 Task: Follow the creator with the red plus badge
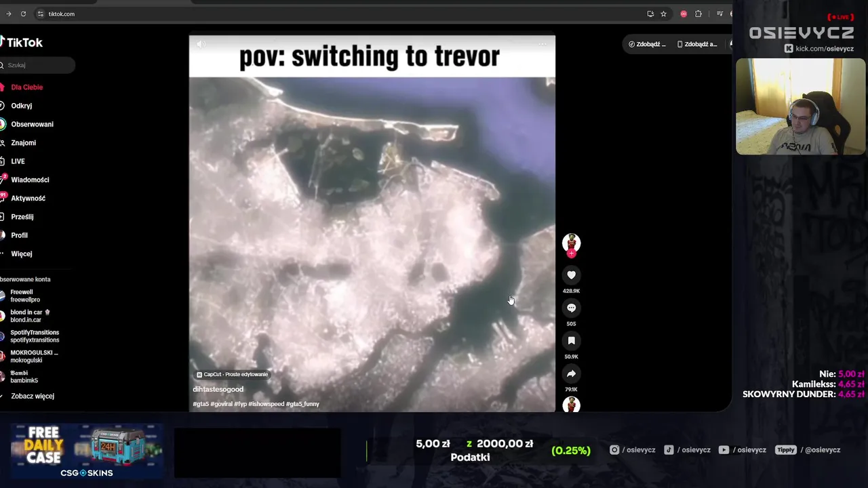(571, 253)
